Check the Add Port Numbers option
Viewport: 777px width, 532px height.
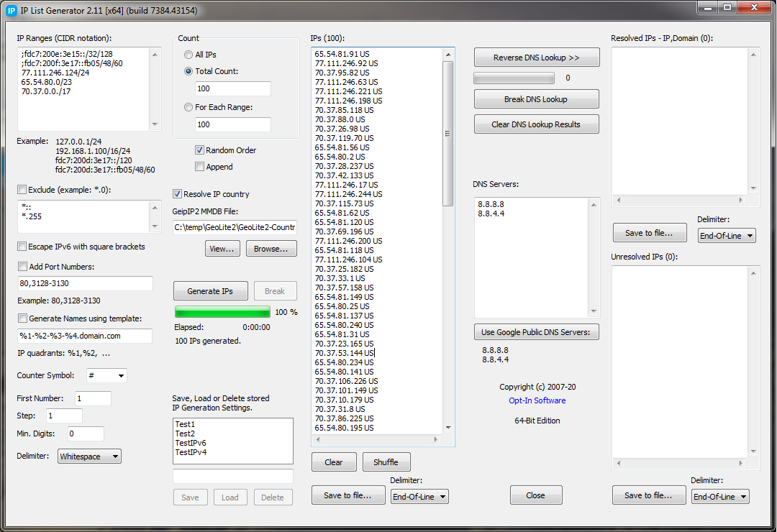coord(22,267)
